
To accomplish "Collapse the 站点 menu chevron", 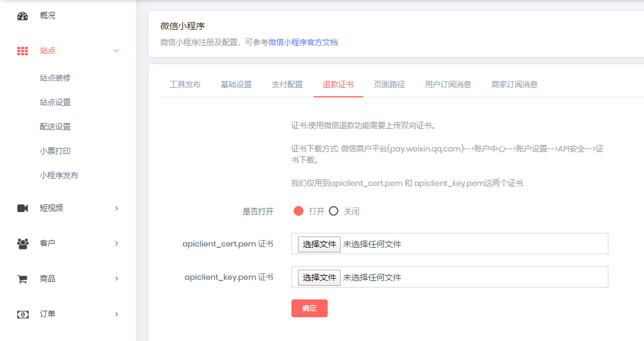I will pos(116,51).
